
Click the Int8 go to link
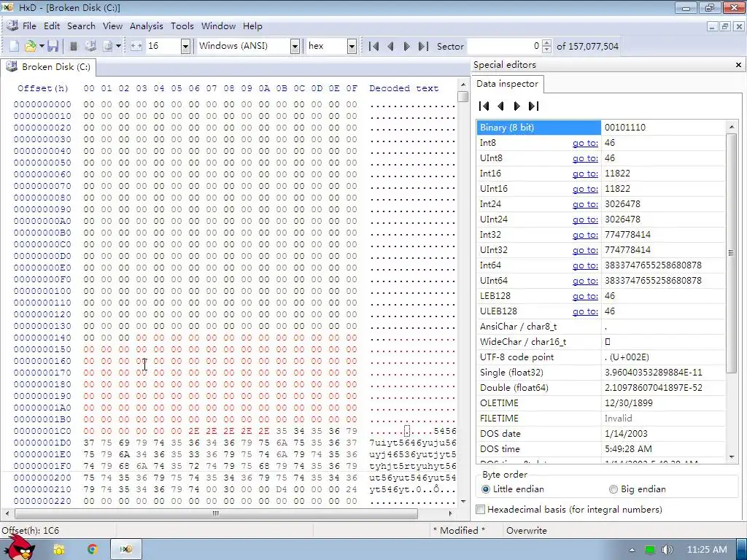click(x=585, y=143)
